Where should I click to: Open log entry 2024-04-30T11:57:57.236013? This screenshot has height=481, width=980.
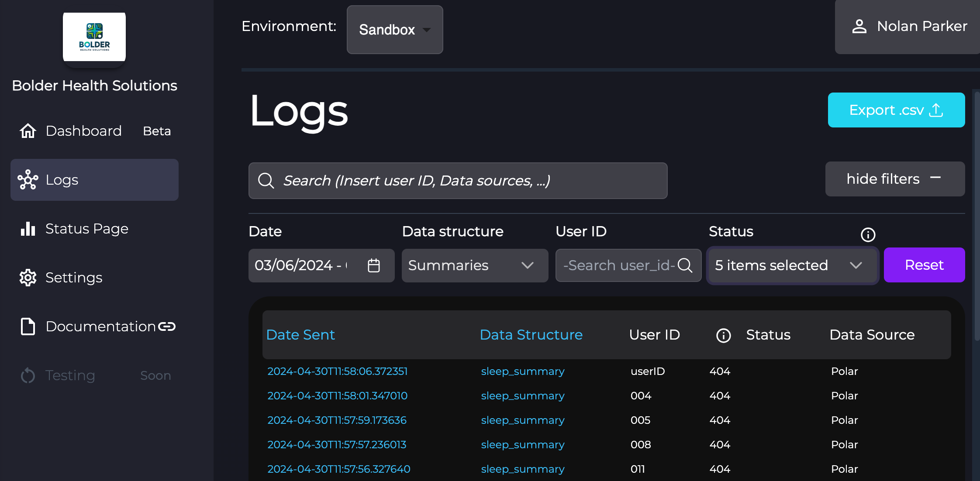coord(337,445)
